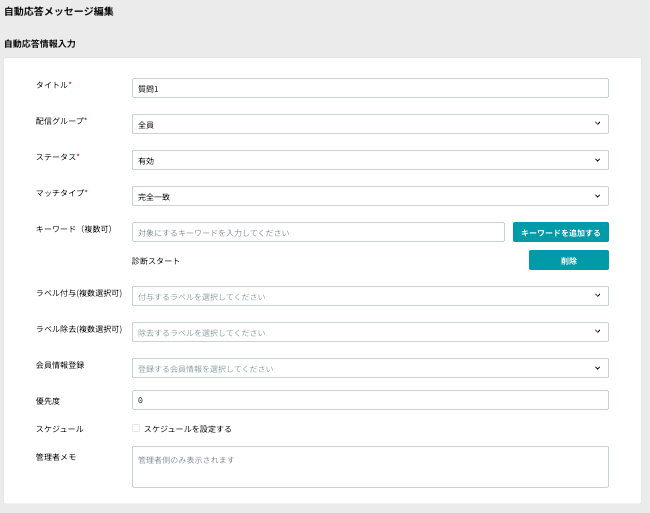Click the タイトル field label
The height and width of the screenshot is (513, 650).
pos(52,85)
